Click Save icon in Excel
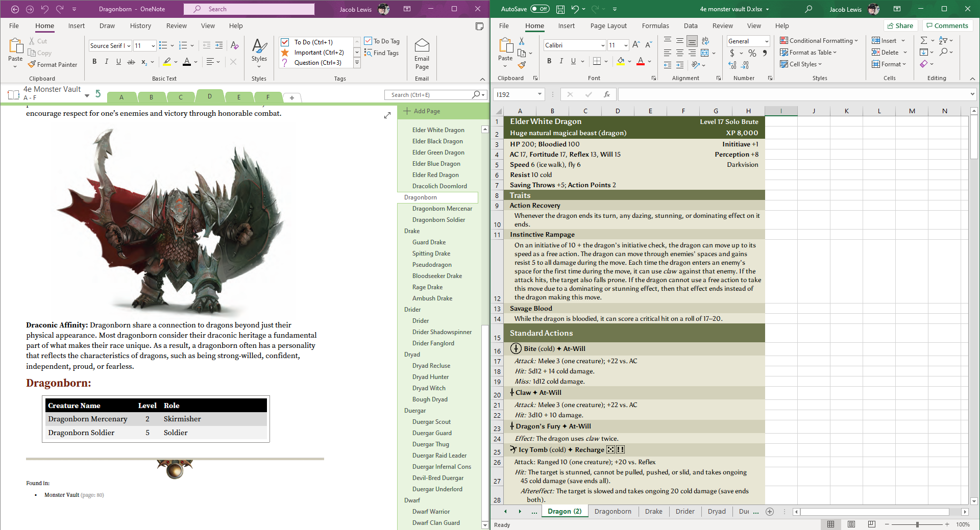This screenshot has height=530, width=980. pos(560,9)
